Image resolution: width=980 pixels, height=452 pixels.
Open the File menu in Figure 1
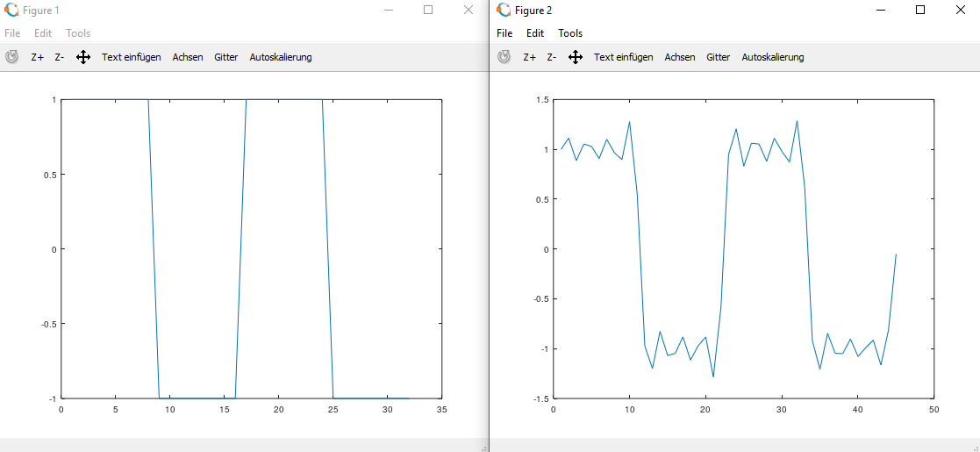[x=12, y=33]
